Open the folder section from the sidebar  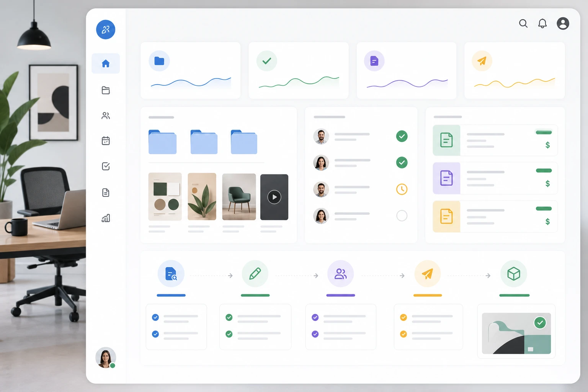[x=106, y=90]
